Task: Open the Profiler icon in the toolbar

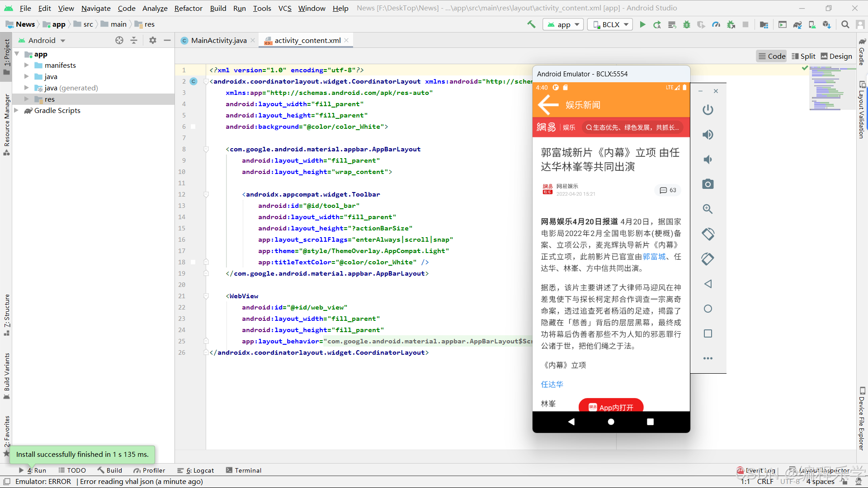Action: coord(716,24)
